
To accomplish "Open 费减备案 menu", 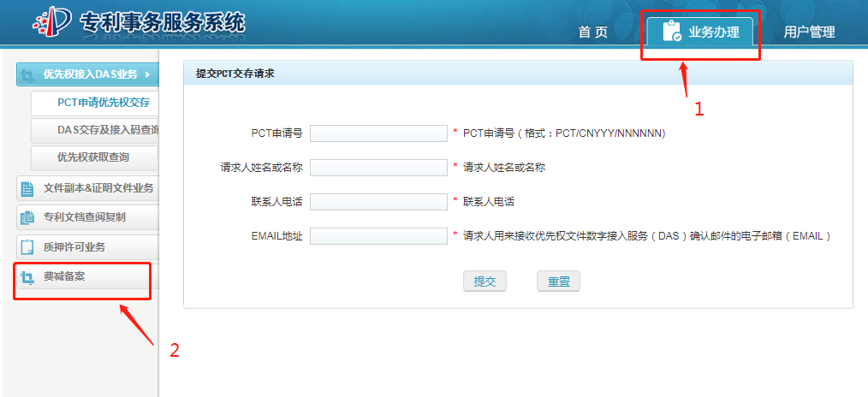I will coord(88,276).
